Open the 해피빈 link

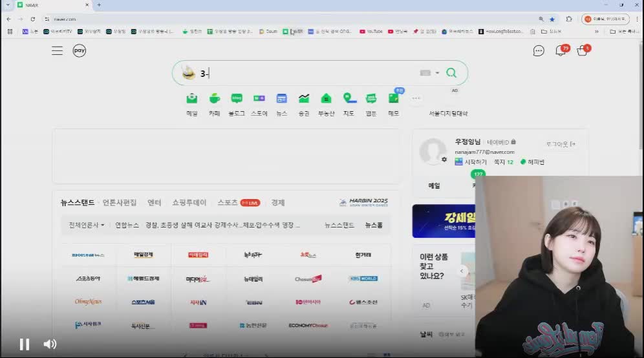(x=532, y=162)
